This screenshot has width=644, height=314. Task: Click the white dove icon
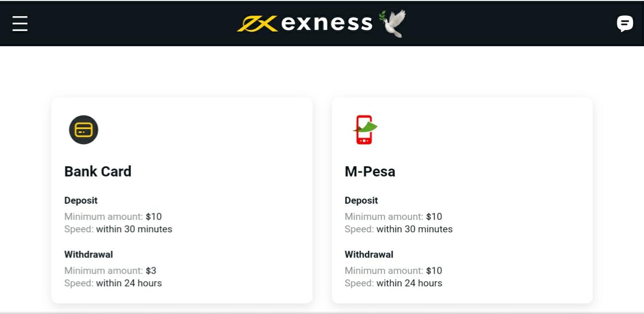pyautogui.click(x=393, y=23)
